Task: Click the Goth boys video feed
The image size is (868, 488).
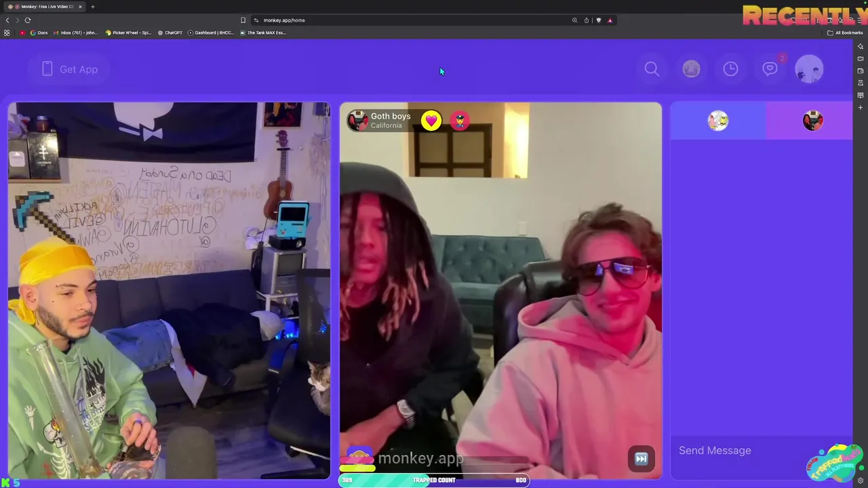Action: pyautogui.click(x=500, y=291)
